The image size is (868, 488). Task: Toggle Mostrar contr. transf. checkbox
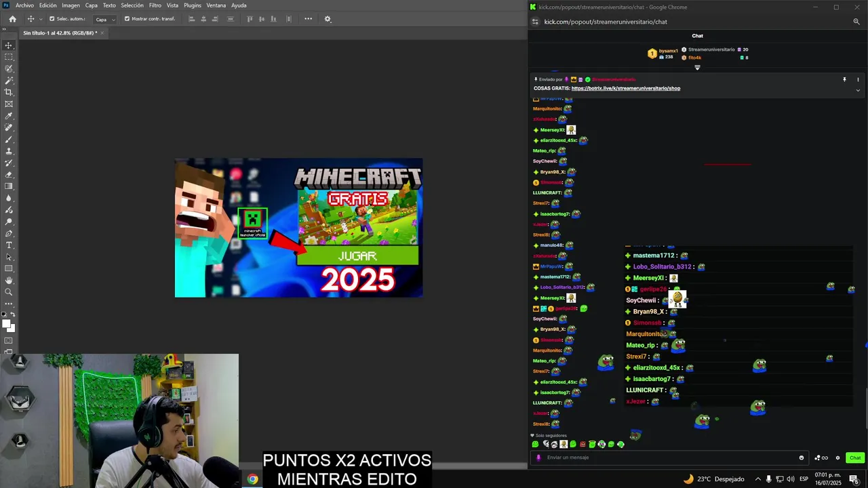click(127, 19)
